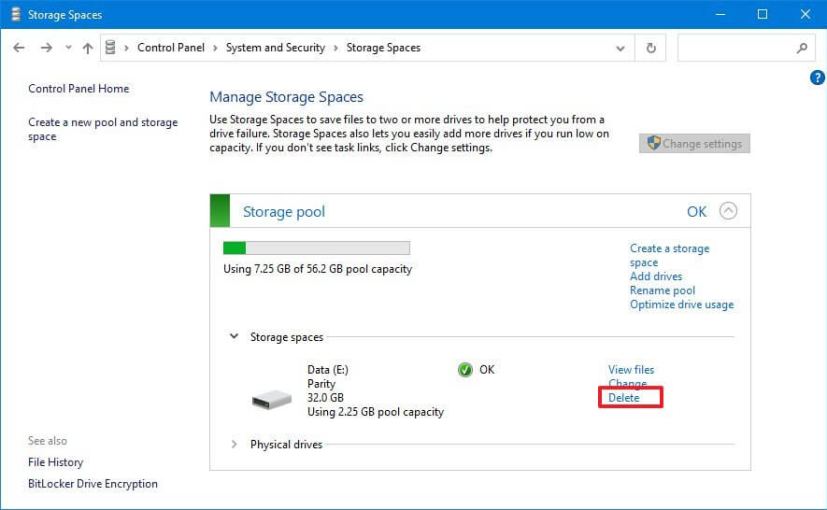
Task: Select System and Security breadcrumb
Action: click(275, 47)
